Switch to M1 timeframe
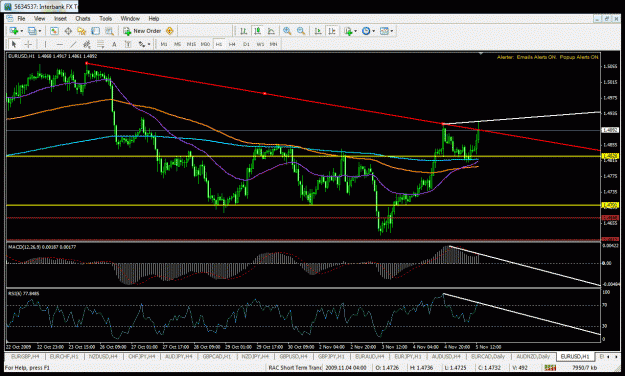625x376 pixels. [x=164, y=44]
